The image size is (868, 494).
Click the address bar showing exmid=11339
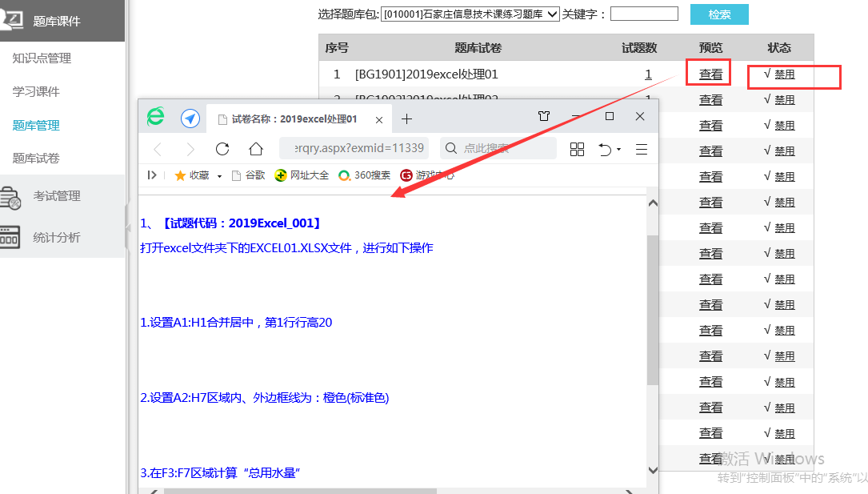(355, 148)
